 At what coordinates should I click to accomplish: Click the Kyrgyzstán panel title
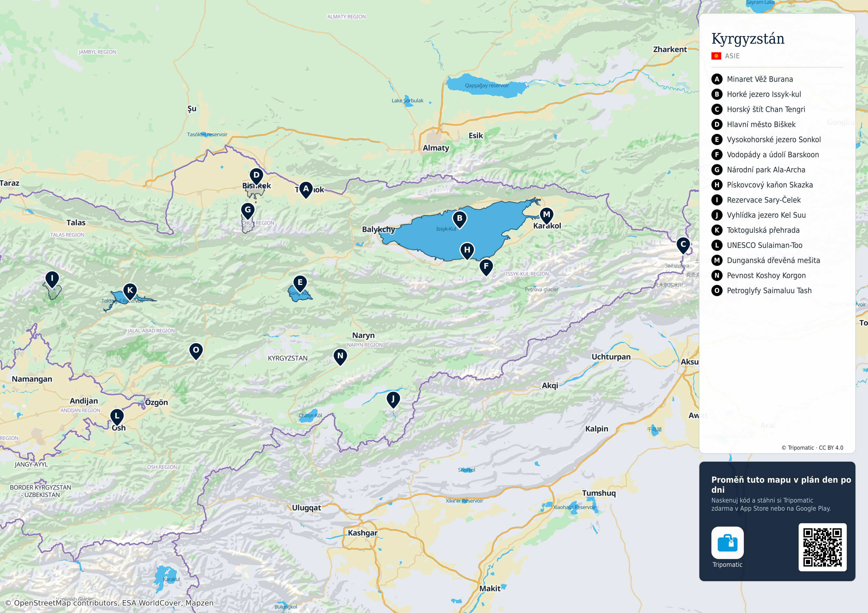click(748, 39)
